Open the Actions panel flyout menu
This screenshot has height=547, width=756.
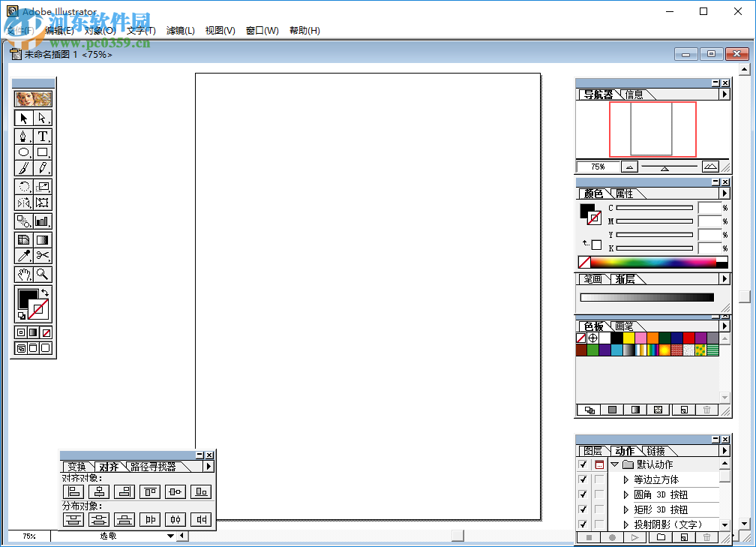724,450
